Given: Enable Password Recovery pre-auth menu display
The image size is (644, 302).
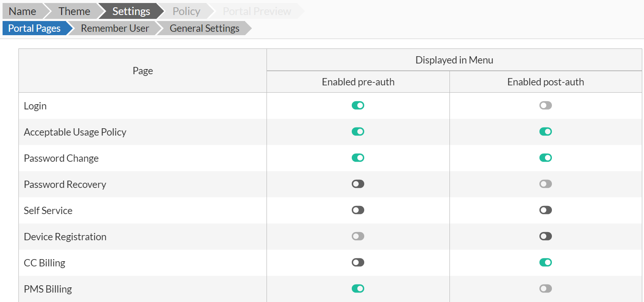Looking at the screenshot, I should point(358,184).
